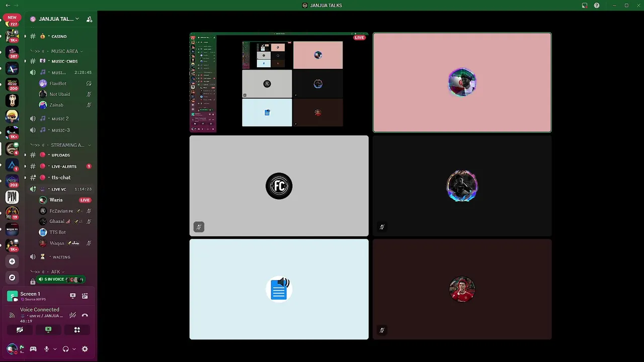The image size is (644, 362).
Task: Click the voice connection signal icon
Action: click(x=12, y=315)
